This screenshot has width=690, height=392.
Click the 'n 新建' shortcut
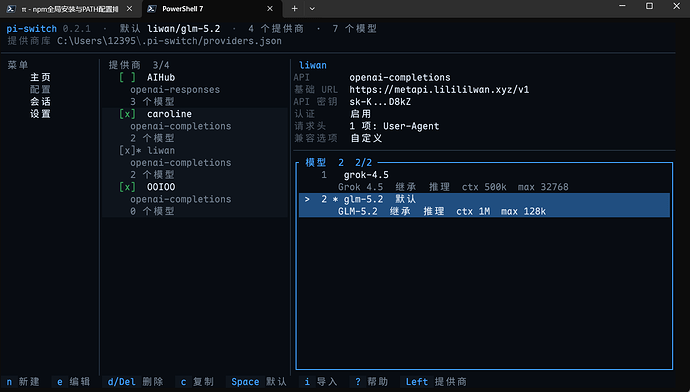coord(22,381)
